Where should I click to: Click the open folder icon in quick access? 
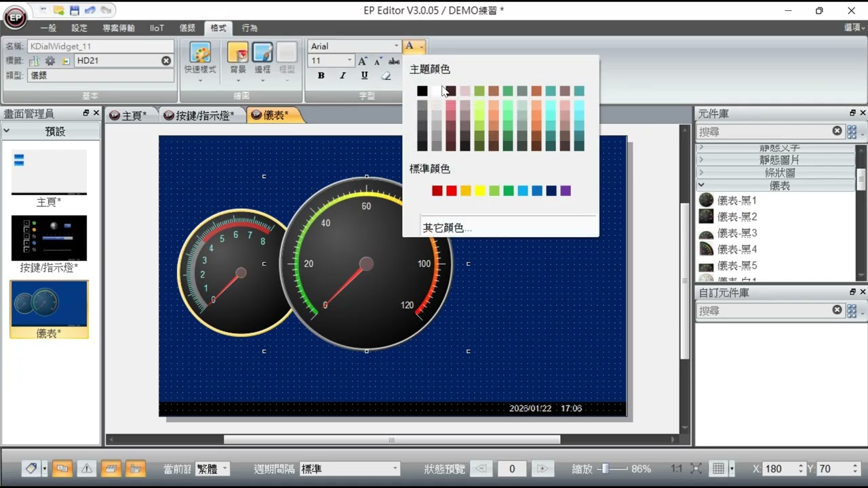(59, 11)
